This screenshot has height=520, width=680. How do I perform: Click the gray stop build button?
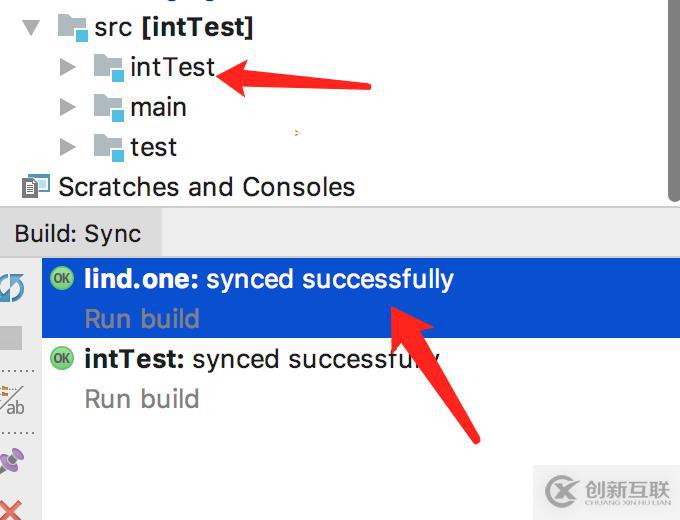(x=10, y=338)
